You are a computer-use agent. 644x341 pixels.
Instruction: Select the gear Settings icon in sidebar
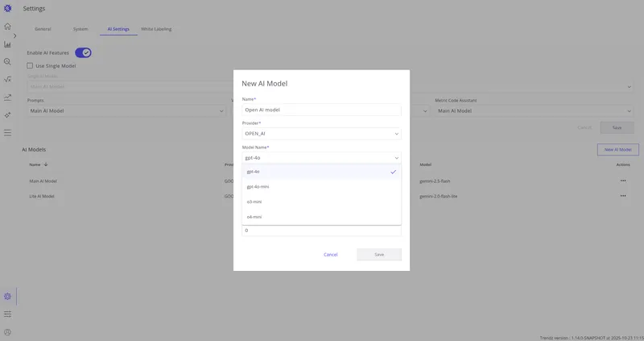[7, 296]
